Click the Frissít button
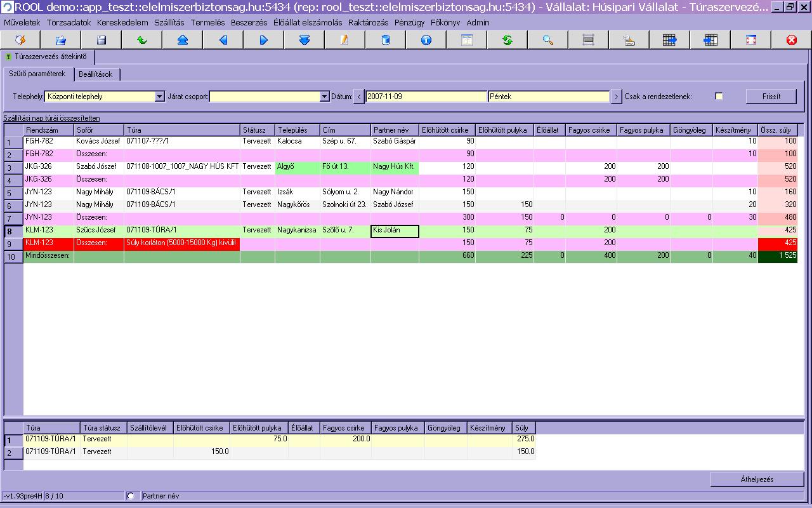 point(771,97)
